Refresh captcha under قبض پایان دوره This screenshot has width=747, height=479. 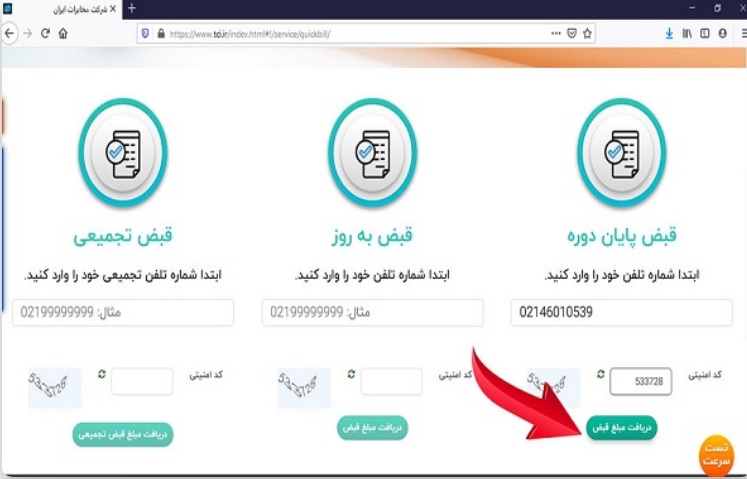point(600,374)
